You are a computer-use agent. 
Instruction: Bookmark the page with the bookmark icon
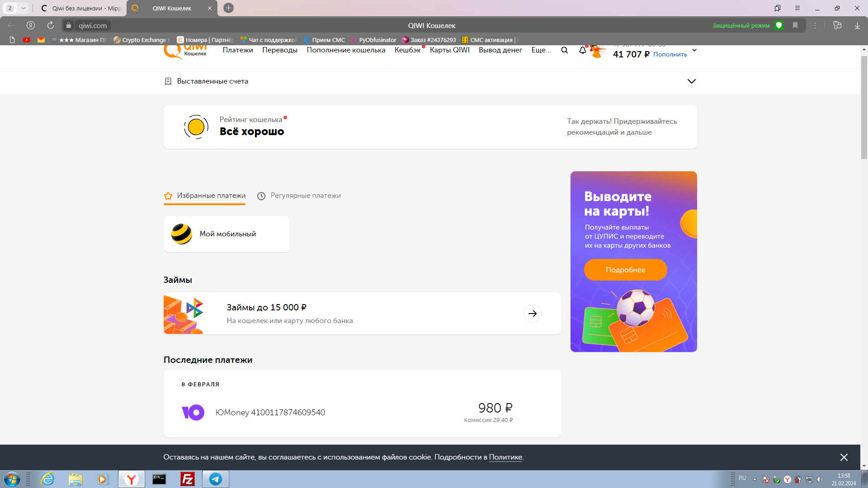tap(795, 25)
